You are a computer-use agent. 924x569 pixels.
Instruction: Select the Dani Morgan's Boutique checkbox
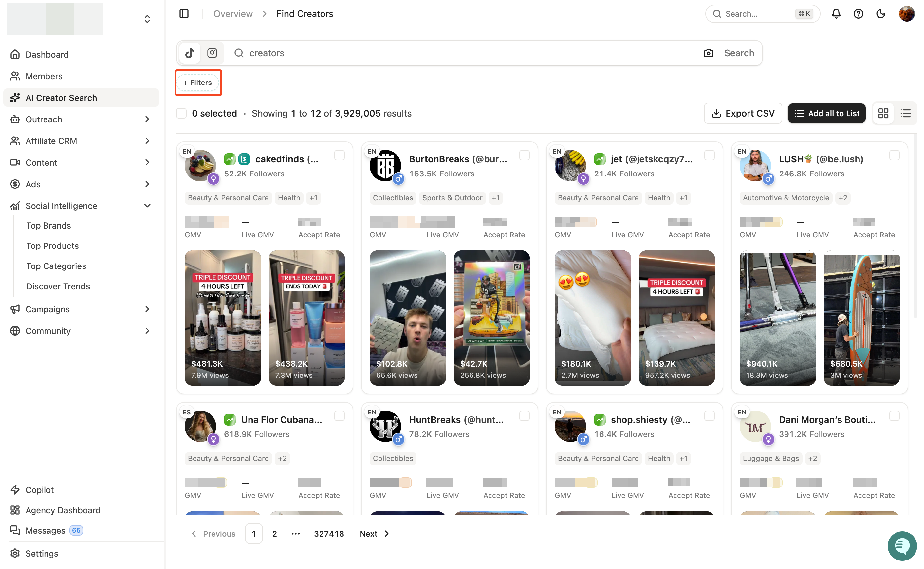[x=894, y=416]
